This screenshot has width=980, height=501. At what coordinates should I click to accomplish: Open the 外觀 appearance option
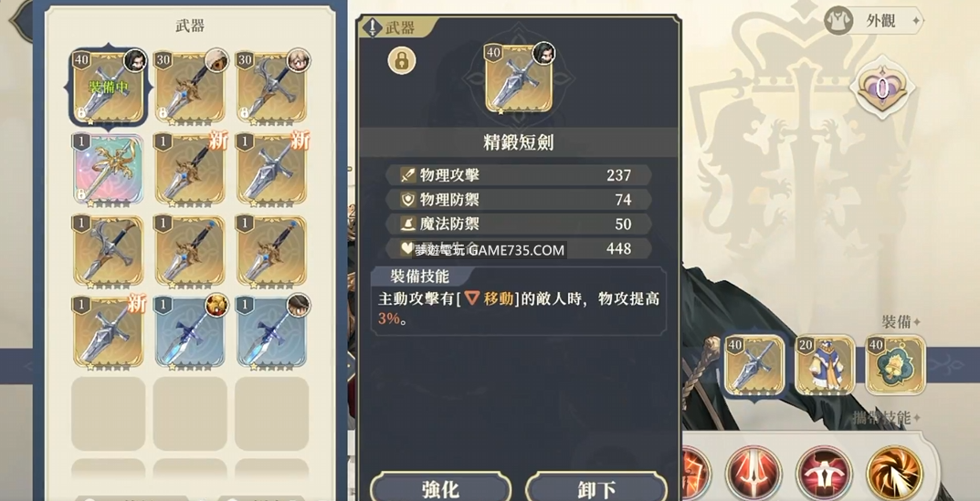coord(872,21)
